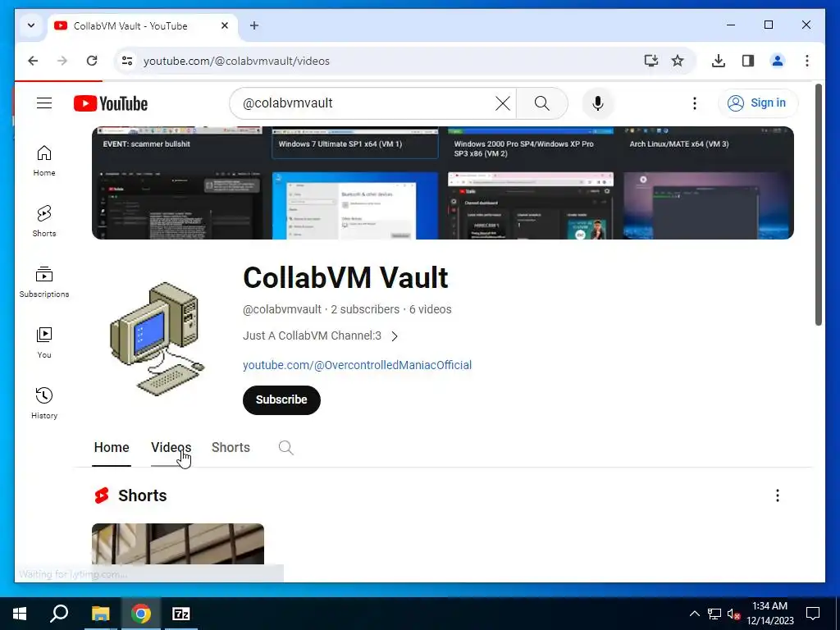Image resolution: width=840 pixels, height=630 pixels.
Task: Click the channel computer avatar
Action: [x=157, y=339]
